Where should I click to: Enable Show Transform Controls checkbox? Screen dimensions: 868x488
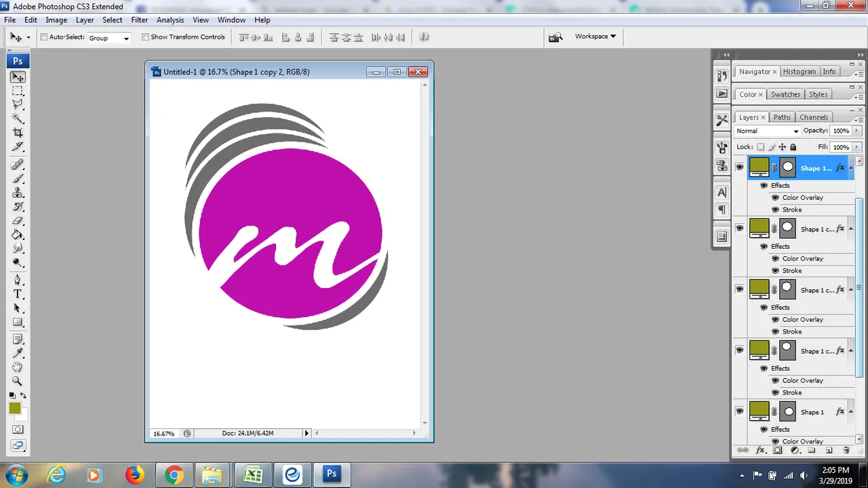tap(145, 37)
